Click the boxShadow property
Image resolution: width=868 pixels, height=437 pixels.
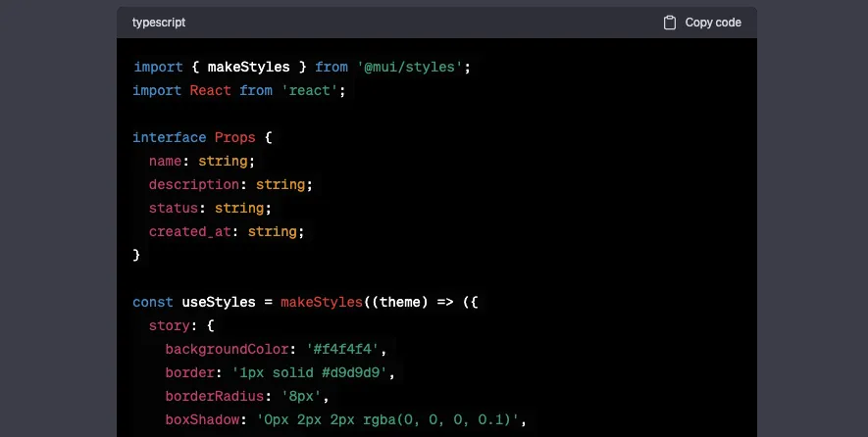tap(203, 419)
